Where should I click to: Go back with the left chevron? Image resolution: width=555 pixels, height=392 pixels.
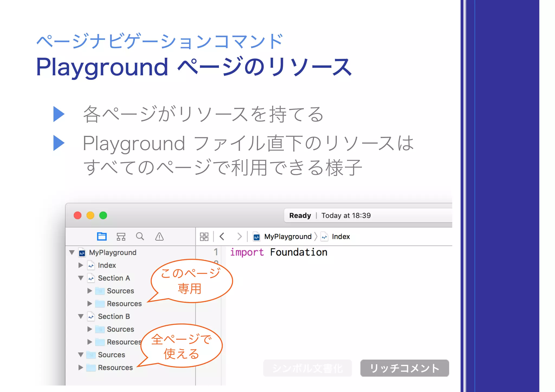pyautogui.click(x=222, y=236)
